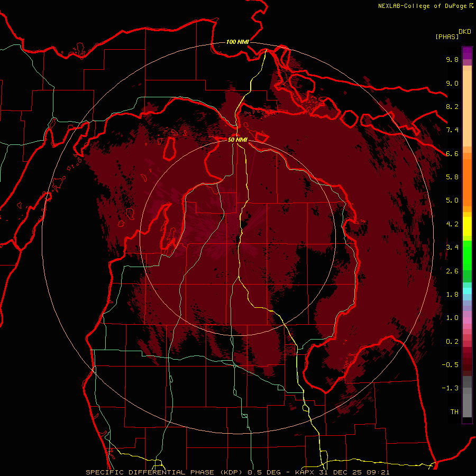Click the -0.5 legend value
The width and height of the screenshot is (476, 476).
pos(450,365)
